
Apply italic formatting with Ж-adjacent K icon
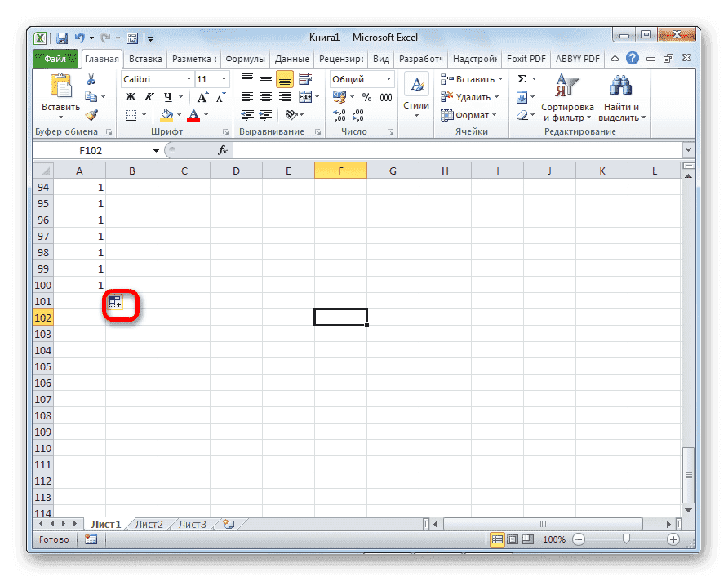(149, 97)
